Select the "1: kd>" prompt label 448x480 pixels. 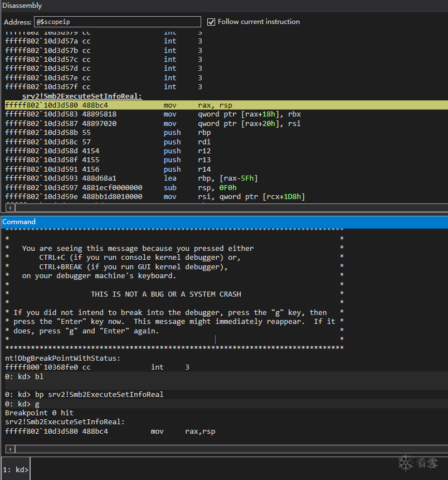[x=16, y=469]
